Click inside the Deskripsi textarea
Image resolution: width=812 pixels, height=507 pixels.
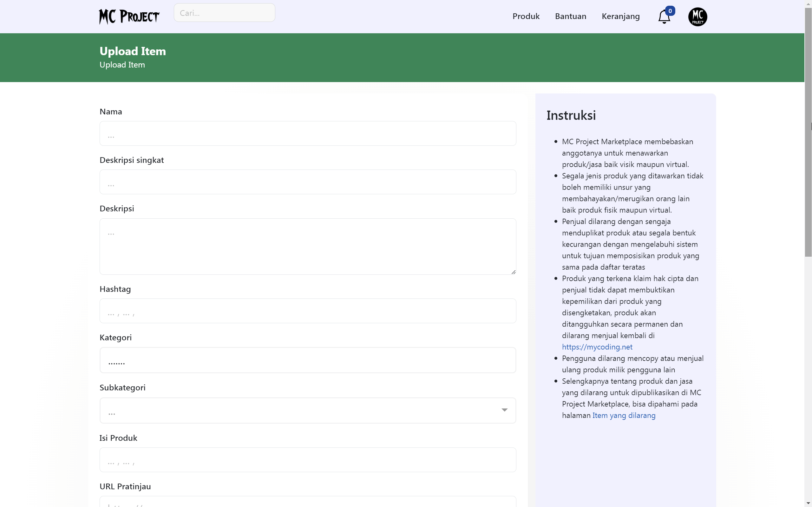(x=307, y=246)
